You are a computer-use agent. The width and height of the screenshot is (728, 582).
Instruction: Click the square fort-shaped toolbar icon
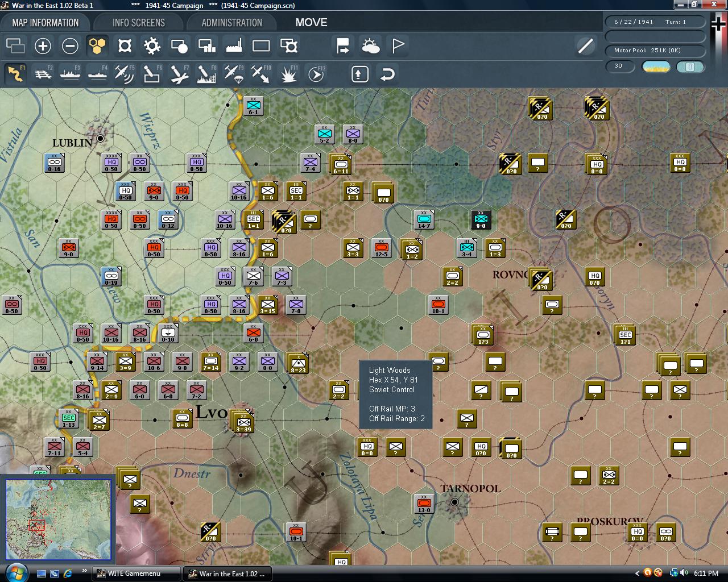pos(125,45)
